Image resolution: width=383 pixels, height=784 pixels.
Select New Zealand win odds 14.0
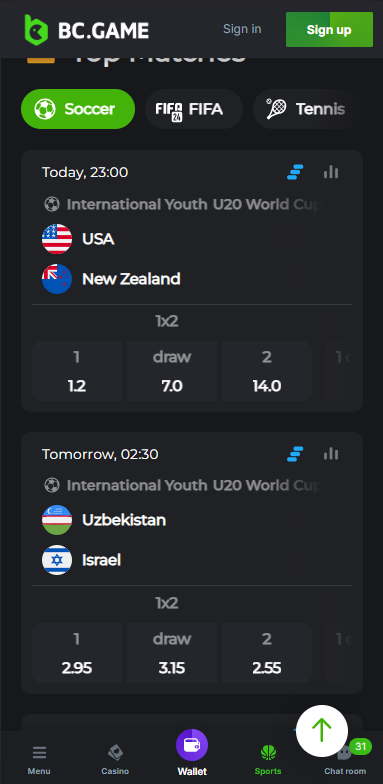pyautogui.click(x=267, y=371)
